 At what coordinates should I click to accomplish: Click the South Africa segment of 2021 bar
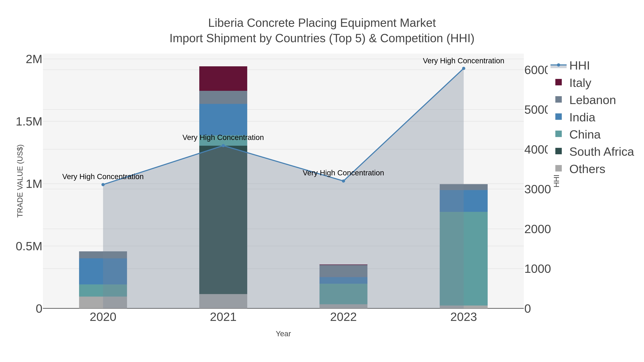[x=223, y=220]
